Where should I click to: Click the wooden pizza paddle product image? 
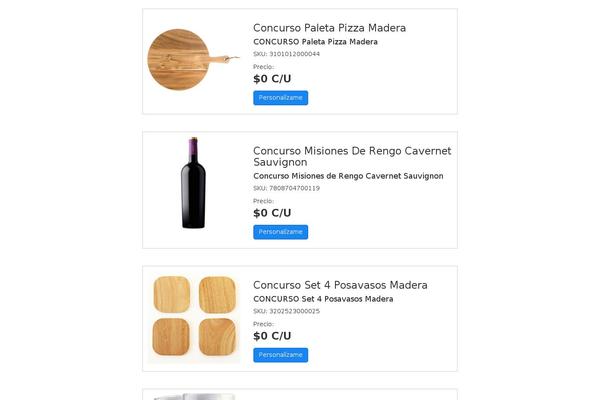pyautogui.click(x=194, y=59)
